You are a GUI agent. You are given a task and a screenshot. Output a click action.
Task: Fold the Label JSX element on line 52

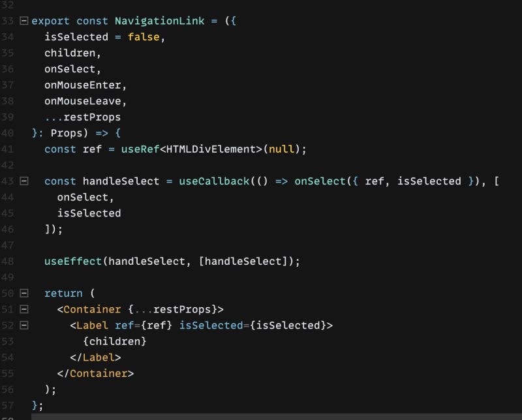coord(24,325)
